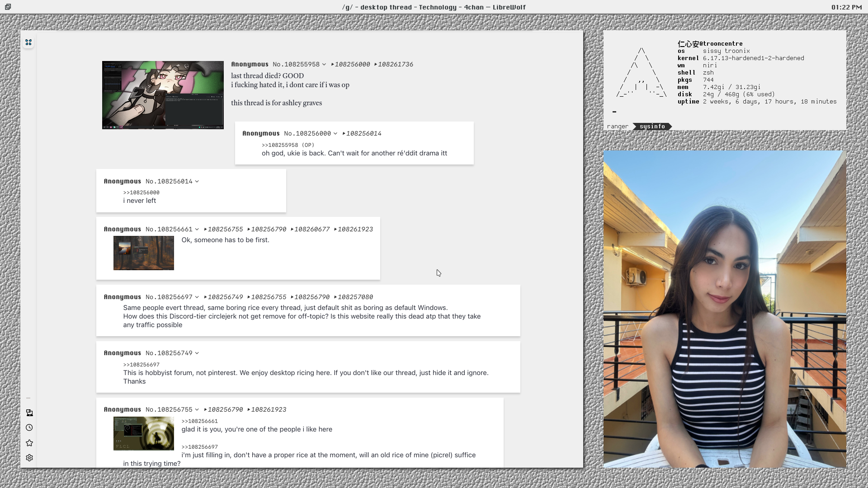Open synced tabs sidebar icon
This screenshot has height=488, width=868.
click(x=29, y=413)
